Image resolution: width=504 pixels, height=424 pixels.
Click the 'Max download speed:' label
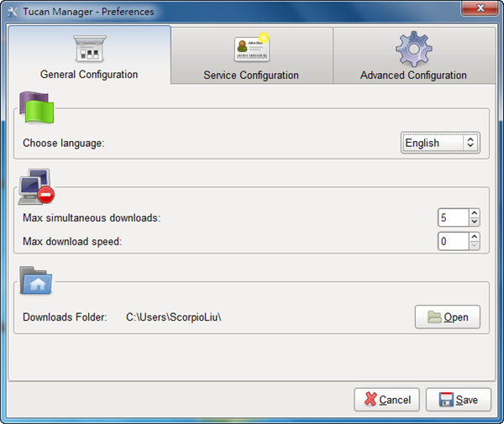(x=72, y=241)
